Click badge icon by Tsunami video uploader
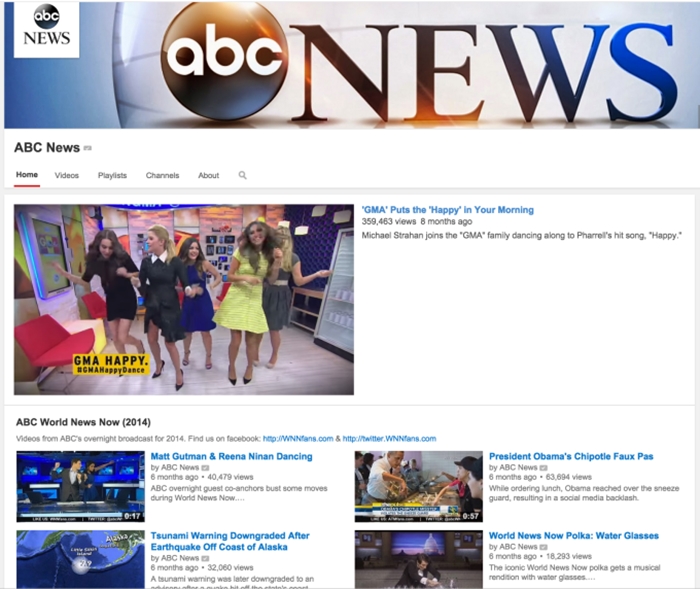Image resolution: width=700 pixels, height=589 pixels. [205, 559]
